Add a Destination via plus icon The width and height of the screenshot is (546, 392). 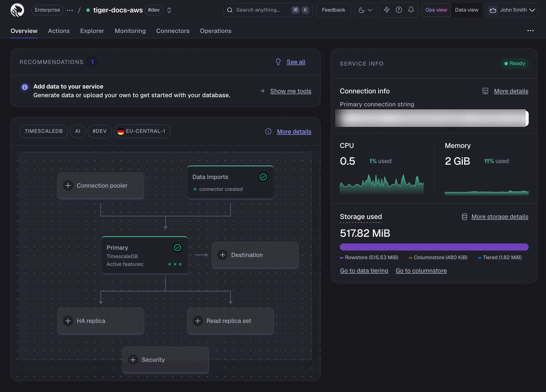222,255
